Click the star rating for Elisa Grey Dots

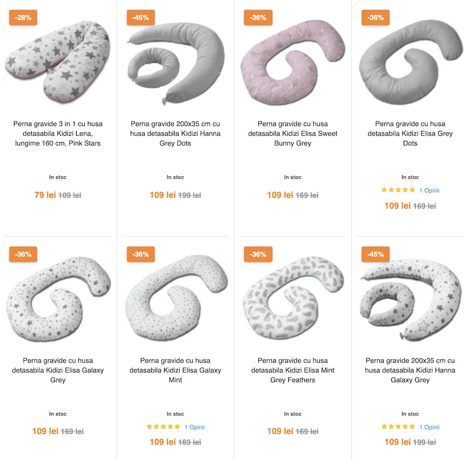tap(398, 190)
